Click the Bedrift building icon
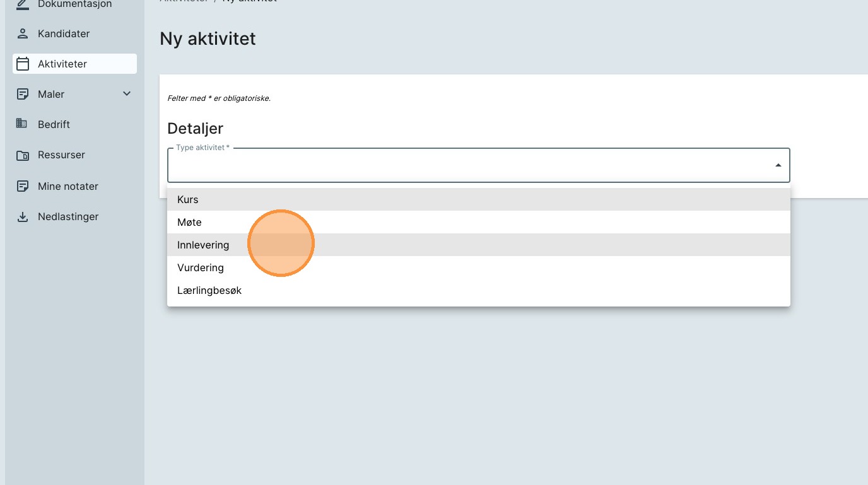 click(x=22, y=124)
